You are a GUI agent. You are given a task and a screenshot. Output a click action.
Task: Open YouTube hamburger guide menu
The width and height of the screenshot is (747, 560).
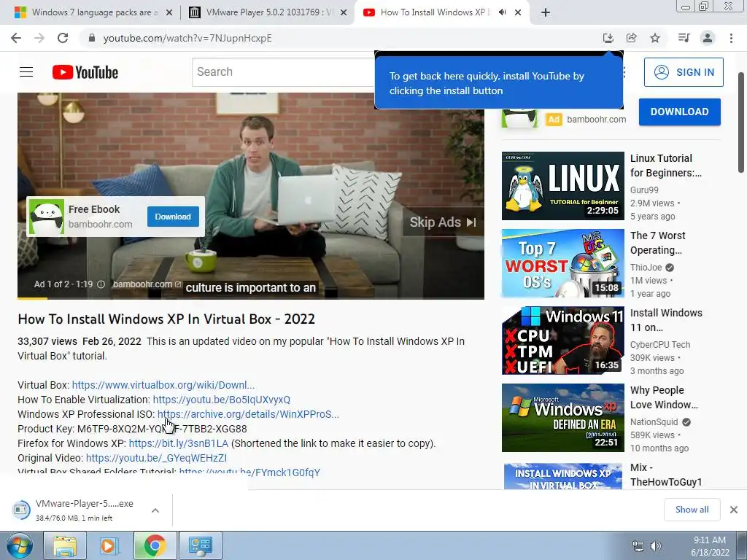26,72
